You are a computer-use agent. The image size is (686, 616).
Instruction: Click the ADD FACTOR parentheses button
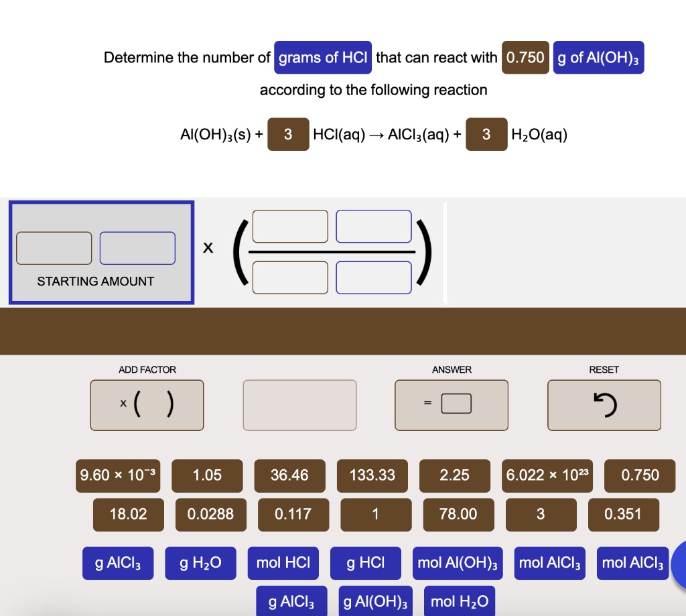coord(147,404)
